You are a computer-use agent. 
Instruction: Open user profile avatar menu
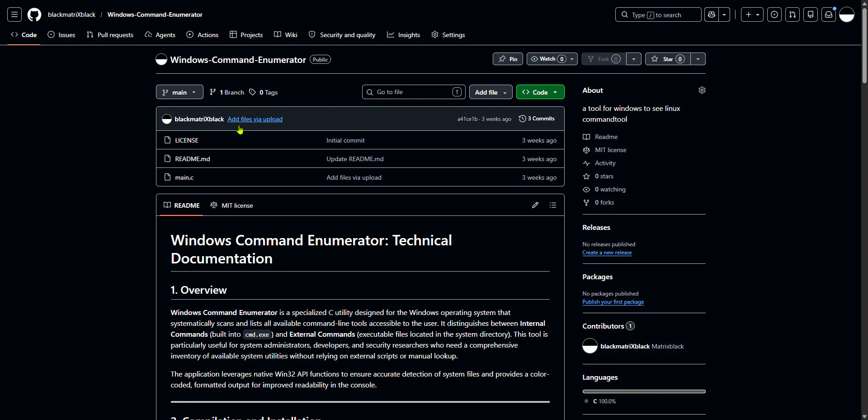847,14
